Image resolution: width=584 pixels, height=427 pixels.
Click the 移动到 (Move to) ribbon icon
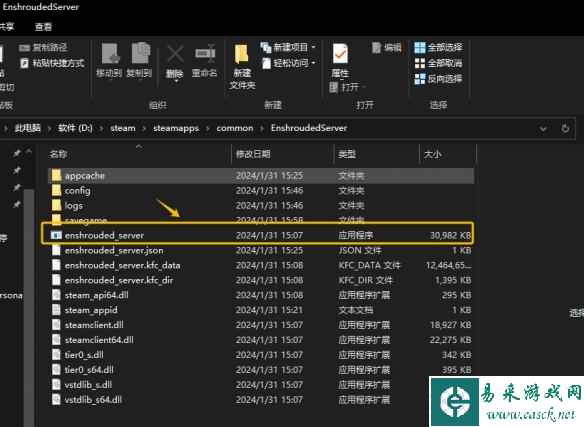[x=110, y=54]
